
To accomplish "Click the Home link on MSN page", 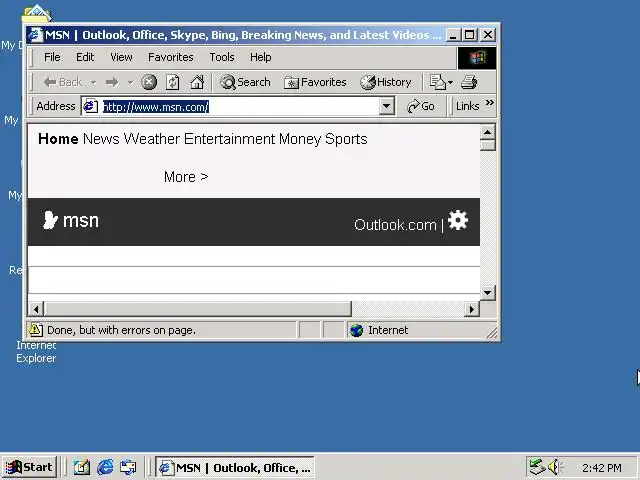I will pos(58,139).
